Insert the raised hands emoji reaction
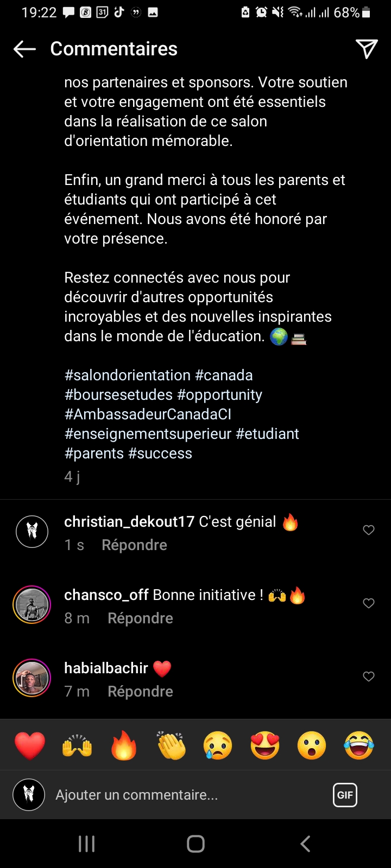The width and height of the screenshot is (391, 868). coord(77,745)
